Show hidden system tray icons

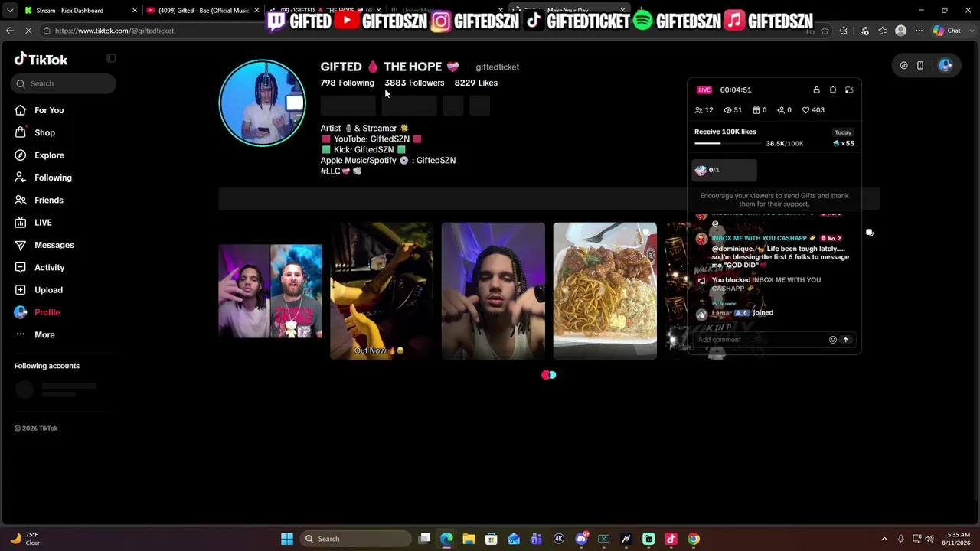884,539
